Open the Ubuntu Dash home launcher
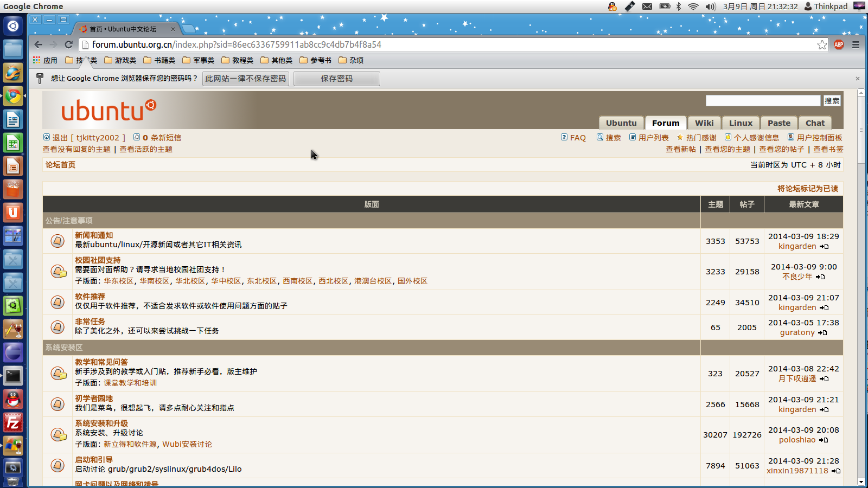This screenshot has height=488, width=868. pos(13,25)
